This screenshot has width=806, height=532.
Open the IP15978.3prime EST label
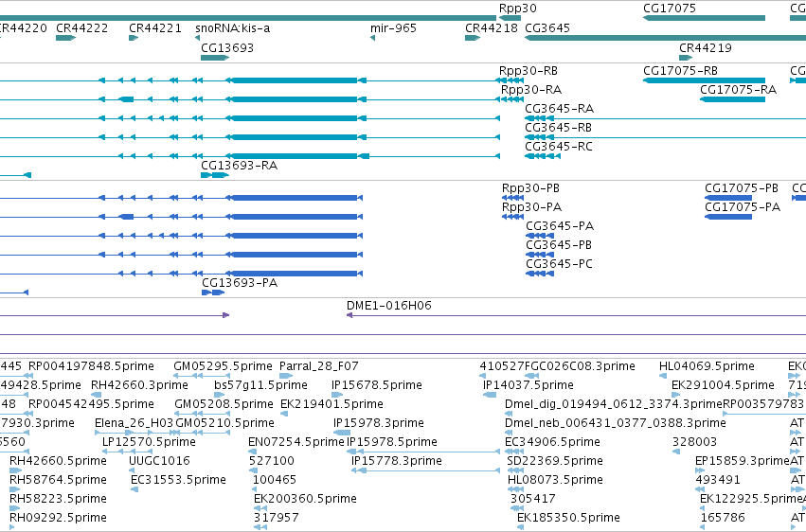pyautogui.click(x=379, y=423)
